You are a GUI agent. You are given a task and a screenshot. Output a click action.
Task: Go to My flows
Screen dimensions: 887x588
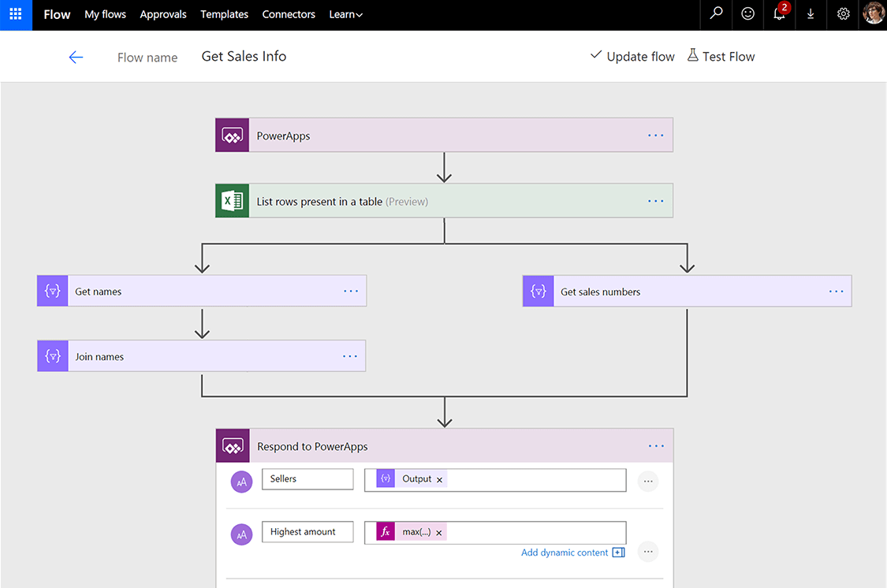(105, 14)
